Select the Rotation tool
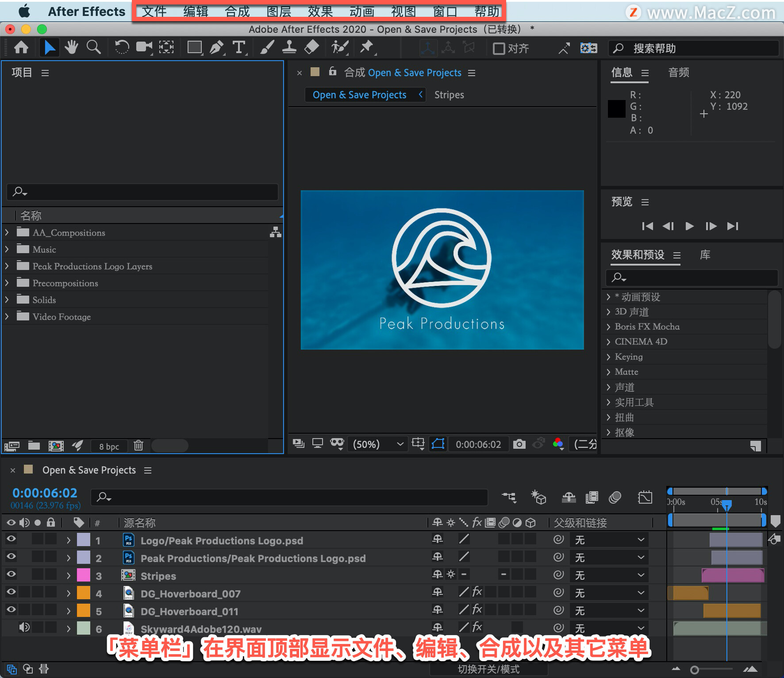 [121, 47]
